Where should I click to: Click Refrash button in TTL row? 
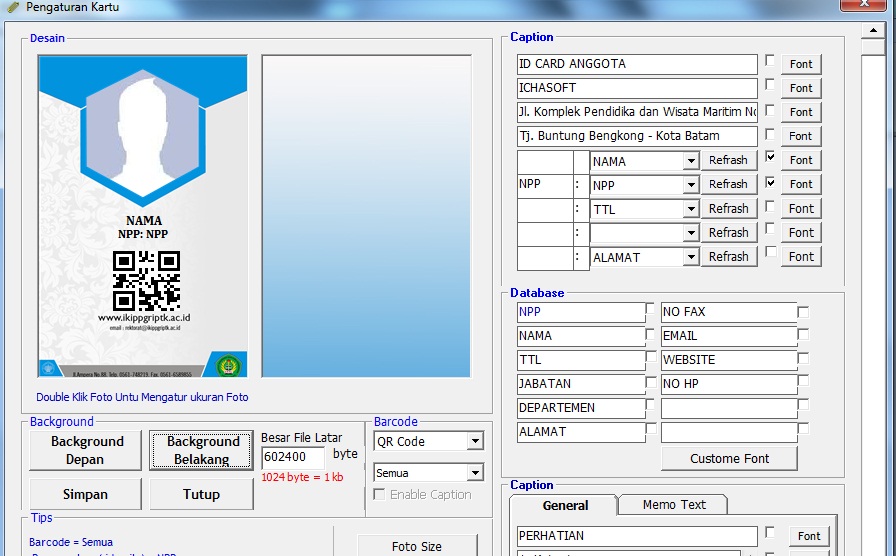pyautogui.click(x=729, y=209)
